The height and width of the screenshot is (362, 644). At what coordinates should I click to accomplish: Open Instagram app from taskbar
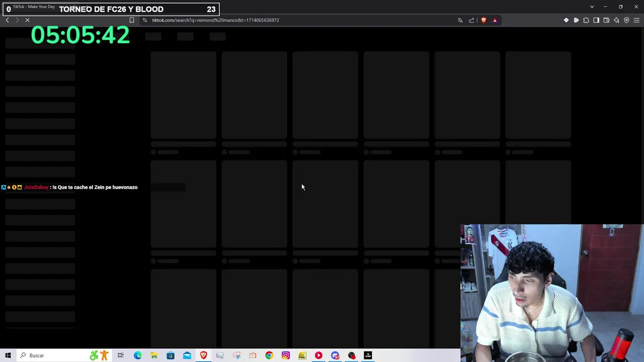tap(286, 355)
